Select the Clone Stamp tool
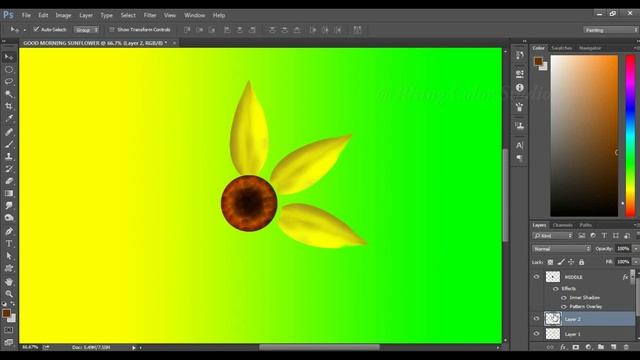 click(9, 156)
